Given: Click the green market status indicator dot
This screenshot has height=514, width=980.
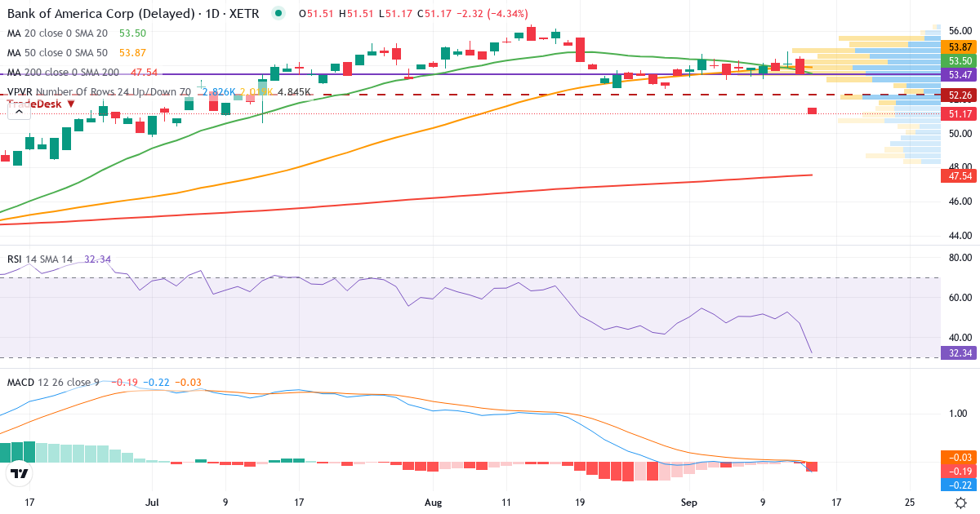Looking at the screenshot, I should pyautogui.click(x=279, y=14).
